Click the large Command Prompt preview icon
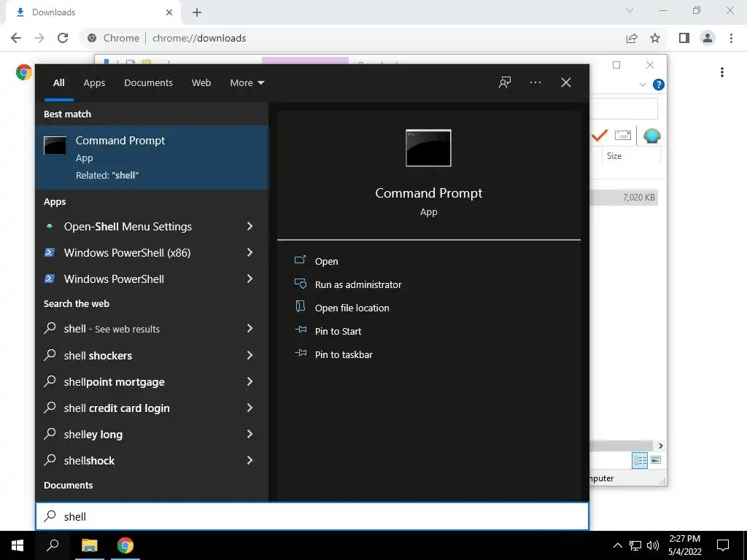 click(428, 148)
